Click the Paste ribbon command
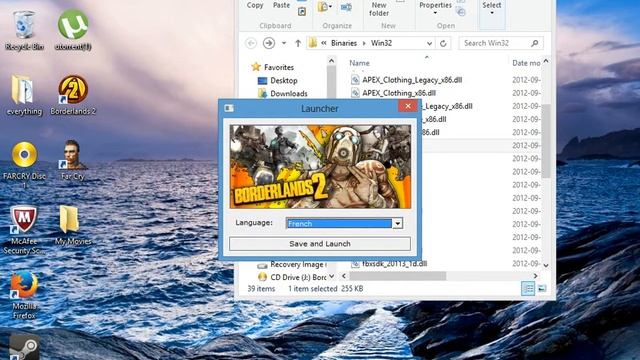 pyautogui.click(x=281, y=5)
